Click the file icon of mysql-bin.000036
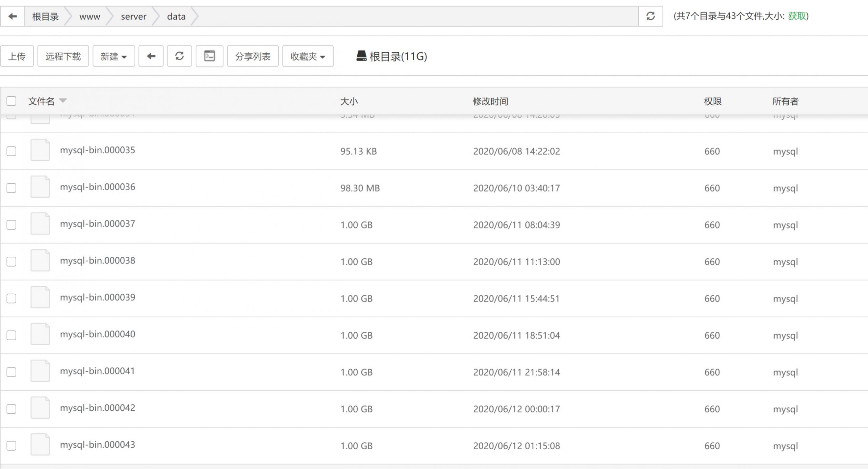This screenshot has width=868, height=469. tap(40, 187)
